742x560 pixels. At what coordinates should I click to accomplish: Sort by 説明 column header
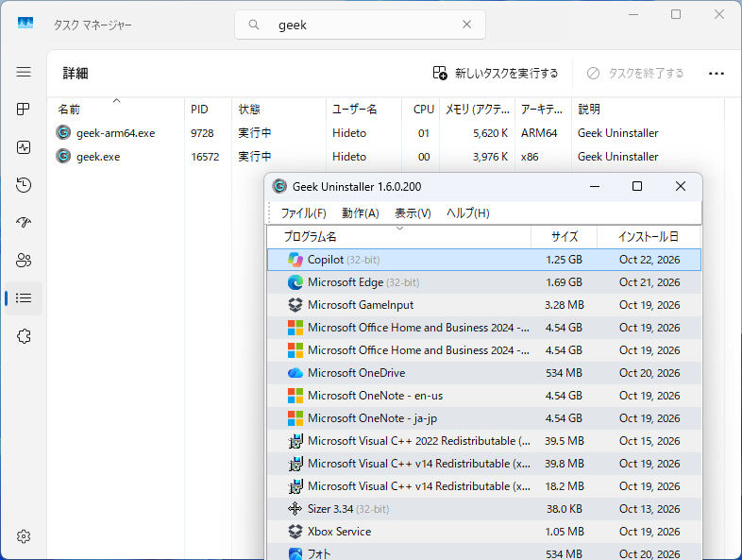click(648, 110)
